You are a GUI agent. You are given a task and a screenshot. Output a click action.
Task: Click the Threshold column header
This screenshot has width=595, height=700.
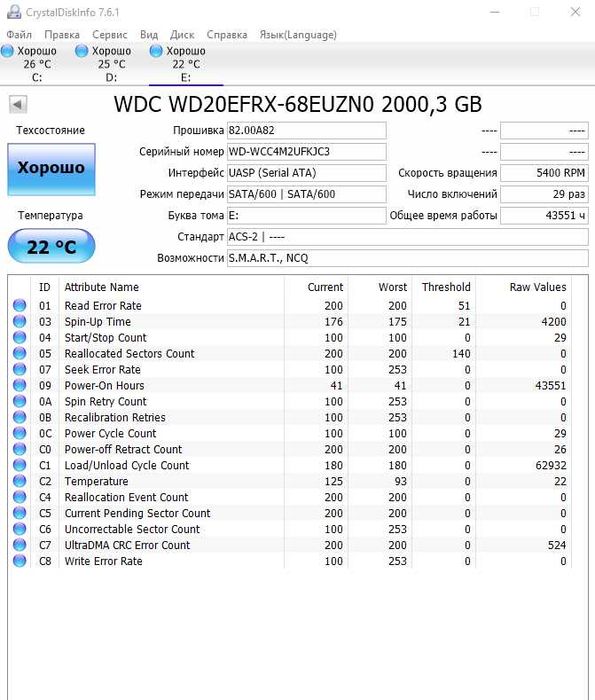coord(444,287)
